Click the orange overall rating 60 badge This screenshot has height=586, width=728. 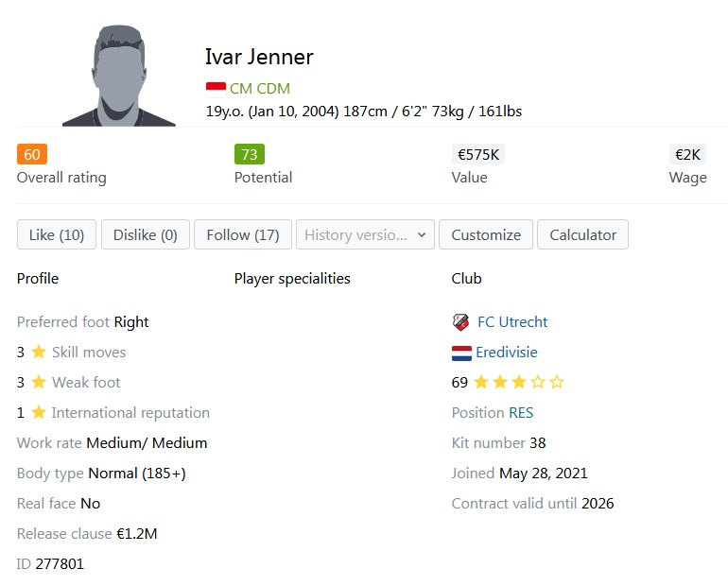coord(32,154)
